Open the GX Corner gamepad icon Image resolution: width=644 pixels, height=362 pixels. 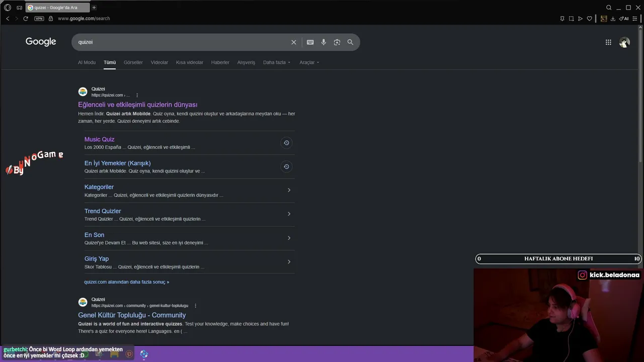coord(19,8)
